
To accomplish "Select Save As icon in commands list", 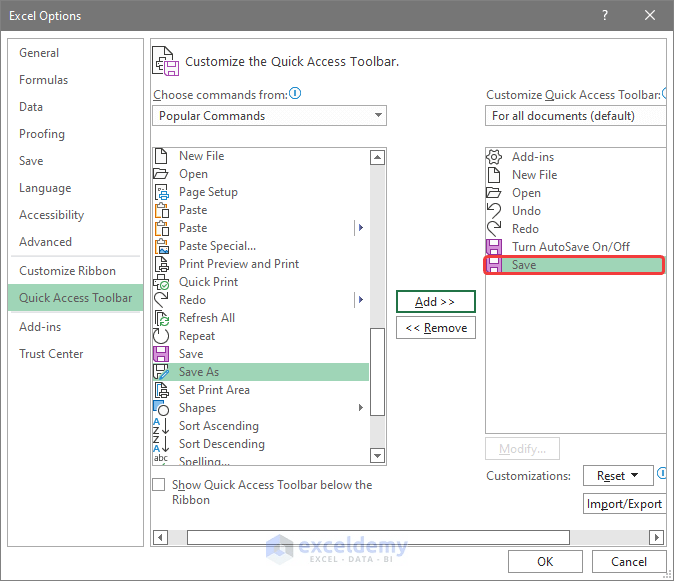I will pos(161,372).
